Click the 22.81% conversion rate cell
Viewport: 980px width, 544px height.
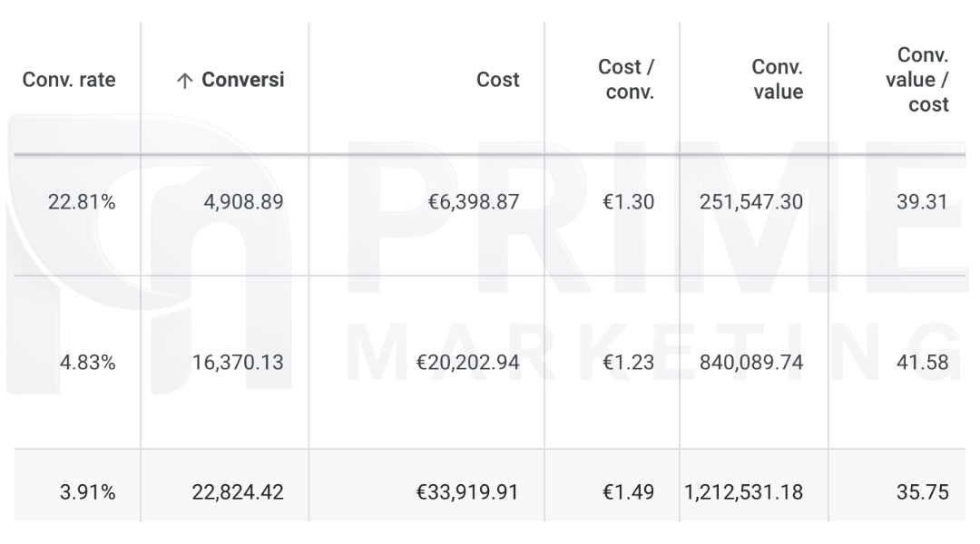coord(82,202)
